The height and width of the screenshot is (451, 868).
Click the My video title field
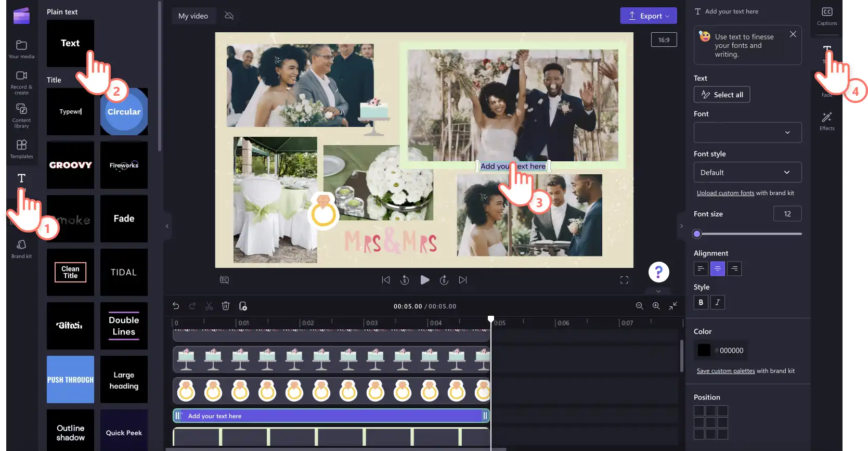(193, 16)
